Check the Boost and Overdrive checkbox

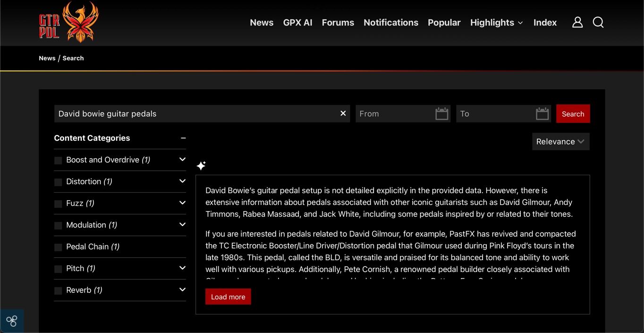click(x=58, y=161)
